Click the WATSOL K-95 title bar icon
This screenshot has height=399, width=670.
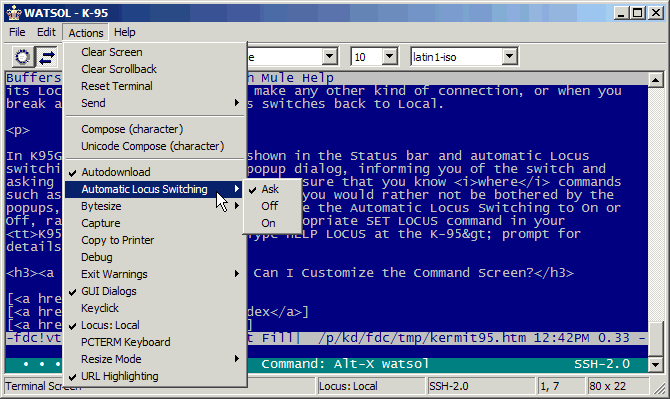(14, 13)
